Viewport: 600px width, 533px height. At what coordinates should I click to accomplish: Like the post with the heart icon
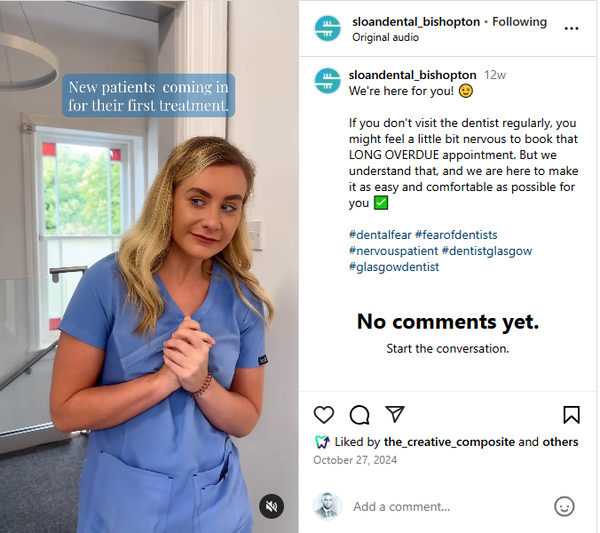click(x=324, y=415)
